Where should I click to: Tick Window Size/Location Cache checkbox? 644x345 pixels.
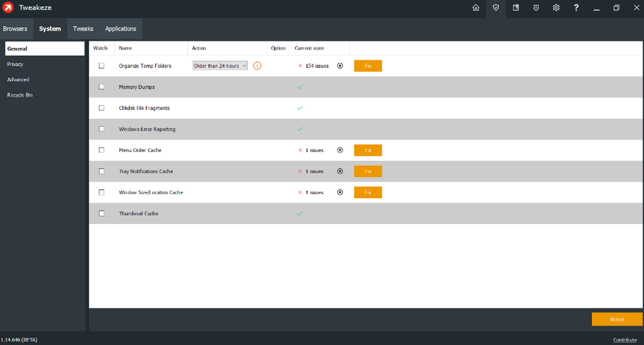pos(101,192)
